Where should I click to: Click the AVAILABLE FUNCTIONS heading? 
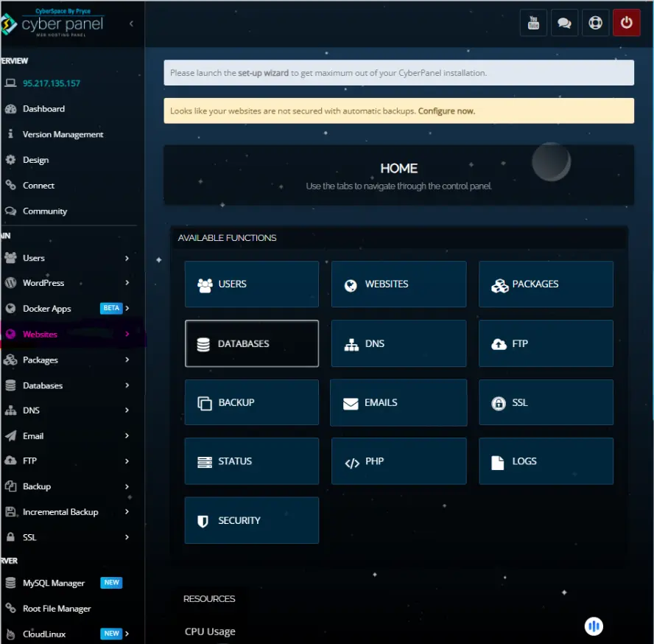coord(227,238)
